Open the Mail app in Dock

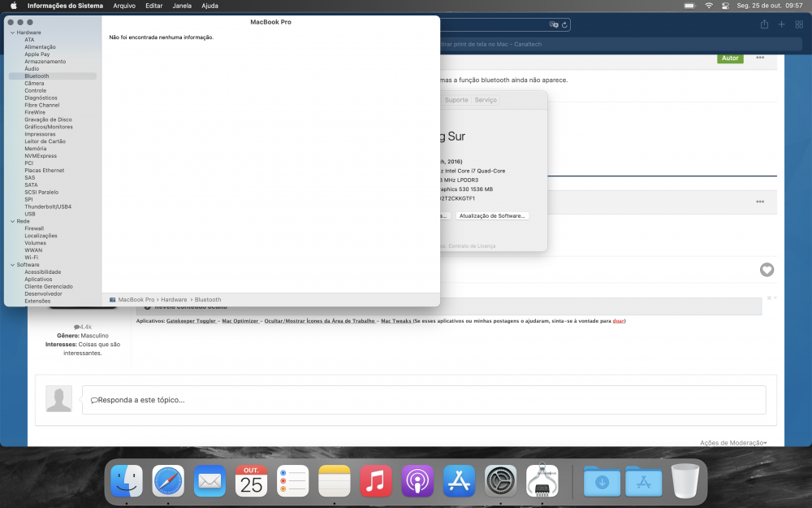point(209,480)
